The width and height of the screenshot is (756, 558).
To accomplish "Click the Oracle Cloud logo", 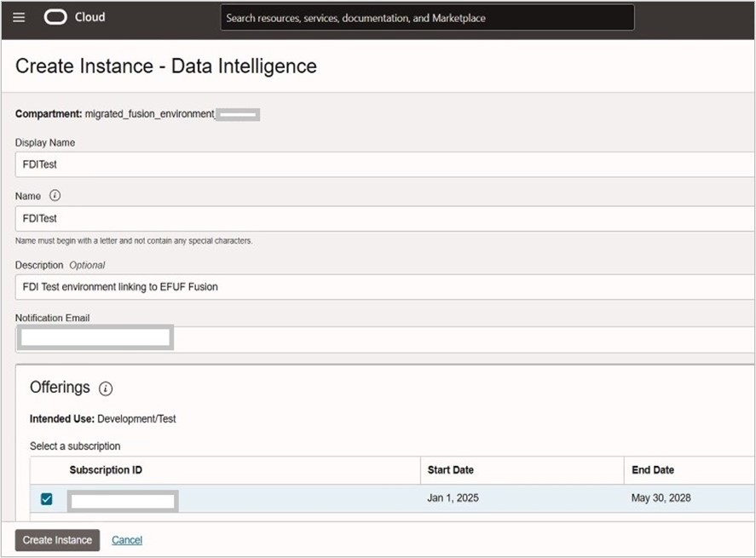I will coord(55,17).
